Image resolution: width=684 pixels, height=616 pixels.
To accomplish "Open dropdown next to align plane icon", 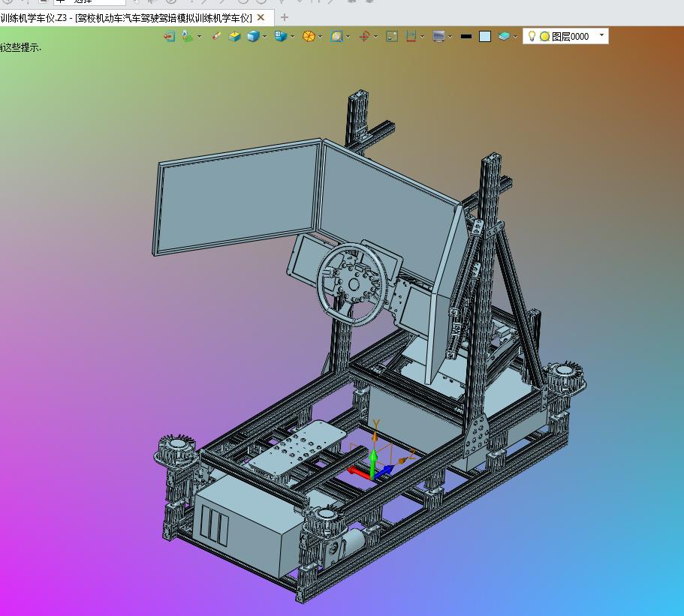I will 200,37.
